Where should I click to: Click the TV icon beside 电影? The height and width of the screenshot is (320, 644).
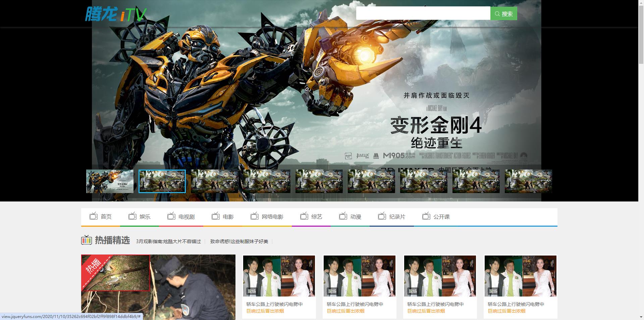point(216,216)
